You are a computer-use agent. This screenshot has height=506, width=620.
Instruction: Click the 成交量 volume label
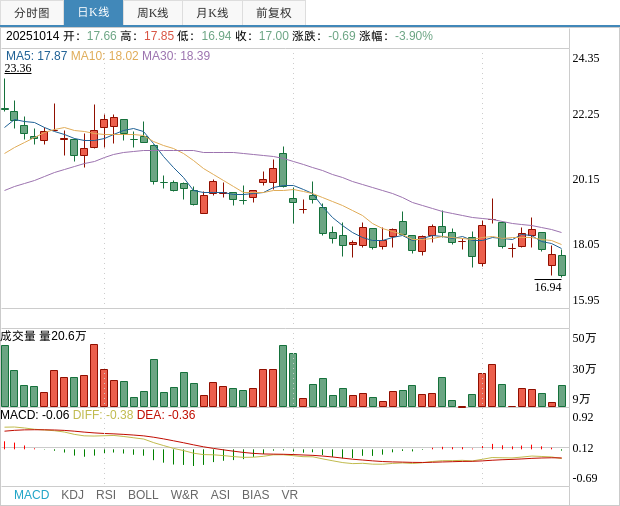(x=18, y=336)
